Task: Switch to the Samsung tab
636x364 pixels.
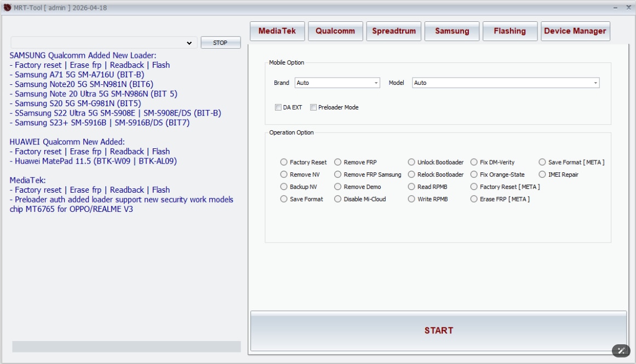Action: [452, 31]
